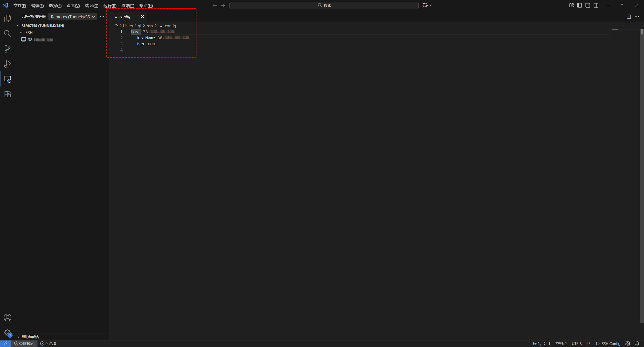
Task: Click the notifications bell in status bar
Action: pyautogui.click(x=637, y=343)
